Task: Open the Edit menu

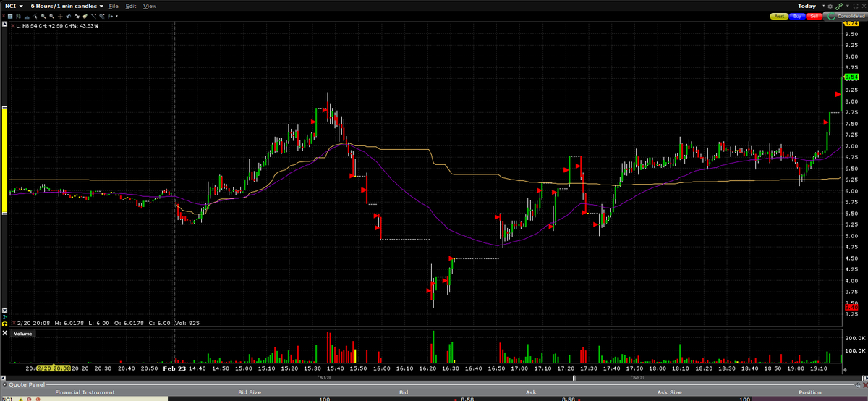Action: pyautogui.click(x=131, y=6)
